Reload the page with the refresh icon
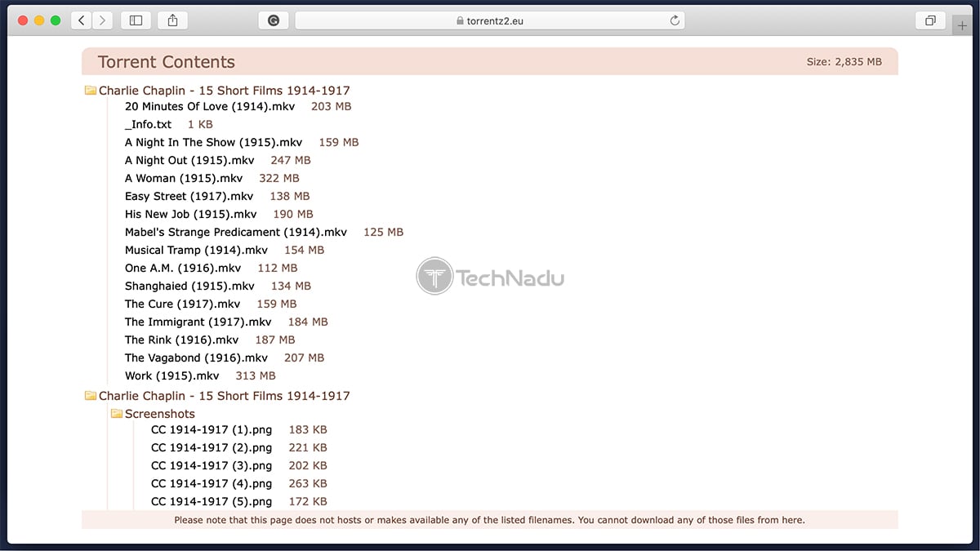The height and width of the screenshot is (551, 980). click(675, 20)
